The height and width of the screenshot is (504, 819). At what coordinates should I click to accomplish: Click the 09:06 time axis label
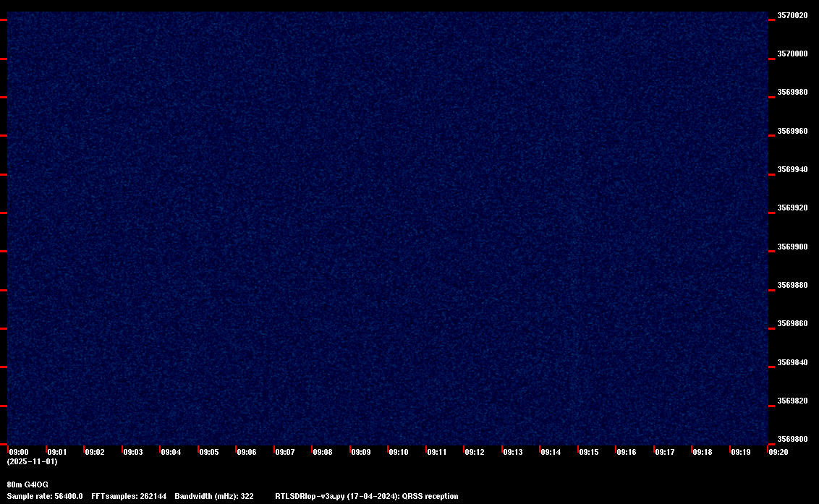pyautogui.click(x=247, y=452)
